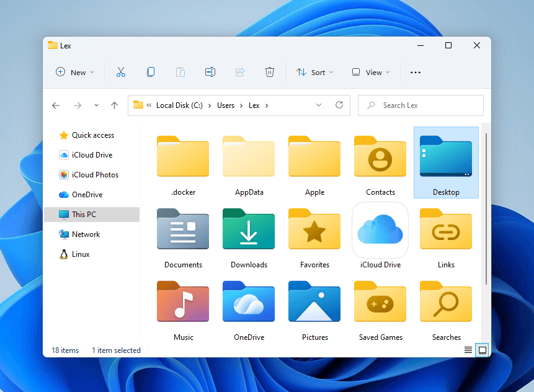Open OneDrive in sidebar
This screenshot has height=392, width=534.
pyautogui.click(x=92, y=195)
